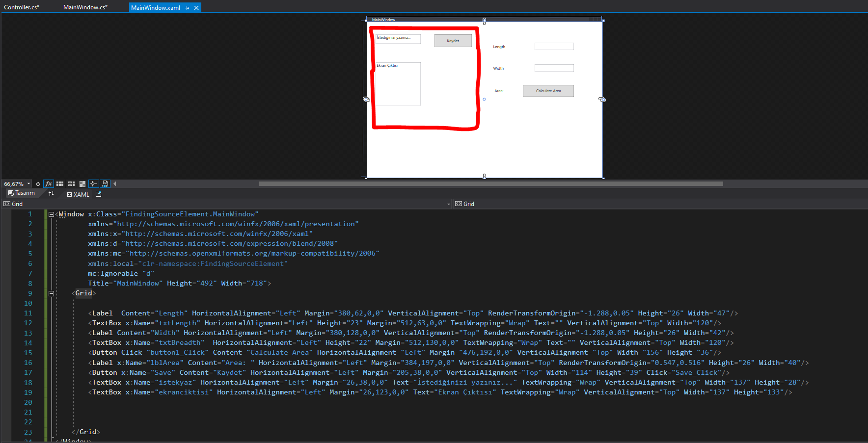Click the Width textbox in the designer preview
The height and width of the screenshot is (443, 868).
click(554, 68)
